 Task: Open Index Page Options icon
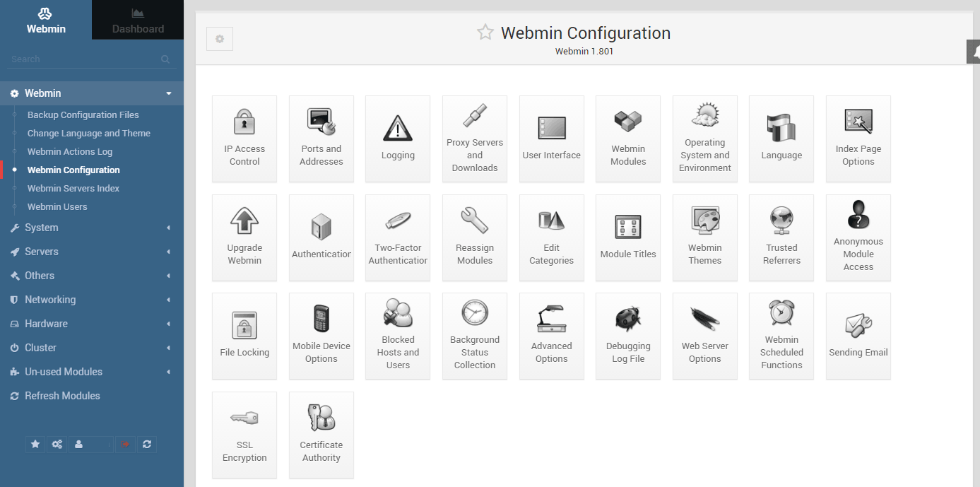(858, 139)
